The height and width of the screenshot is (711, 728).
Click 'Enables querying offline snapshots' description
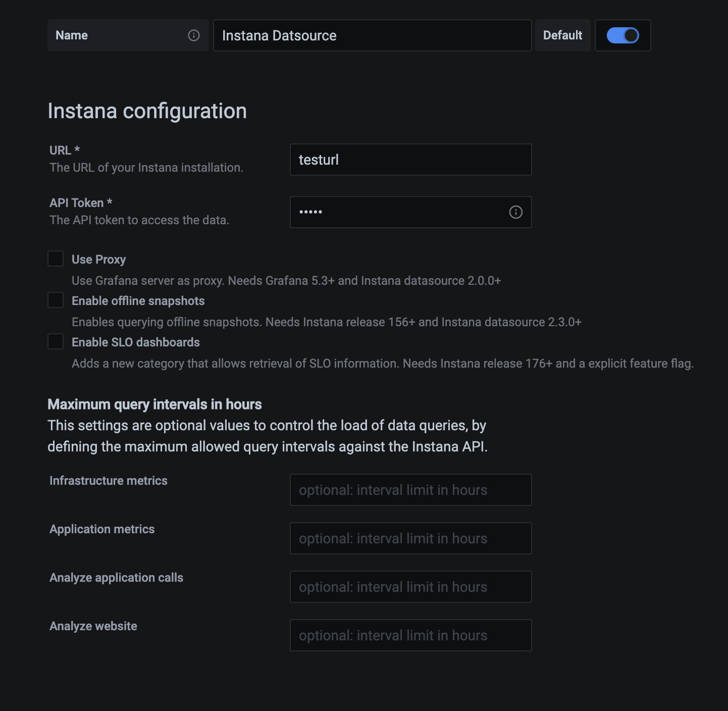(327, 322)
